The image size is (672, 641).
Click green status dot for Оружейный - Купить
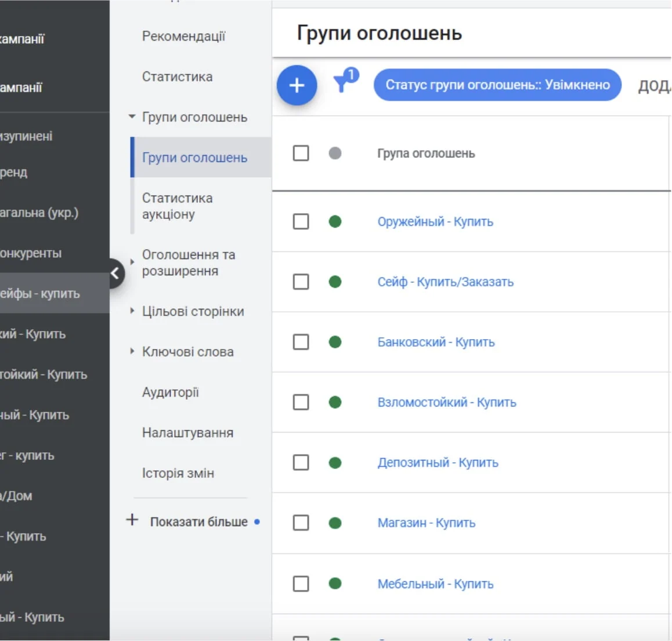(x=335, y=222)
